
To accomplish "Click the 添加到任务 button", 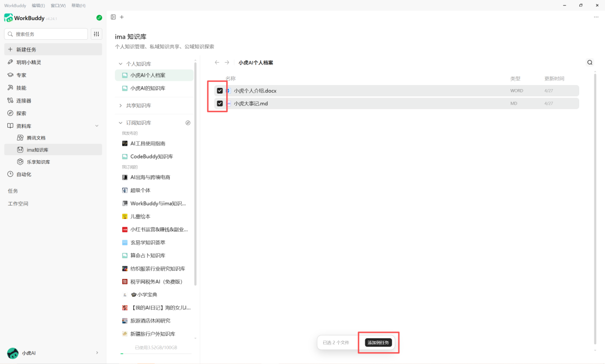I will [378, 342].
